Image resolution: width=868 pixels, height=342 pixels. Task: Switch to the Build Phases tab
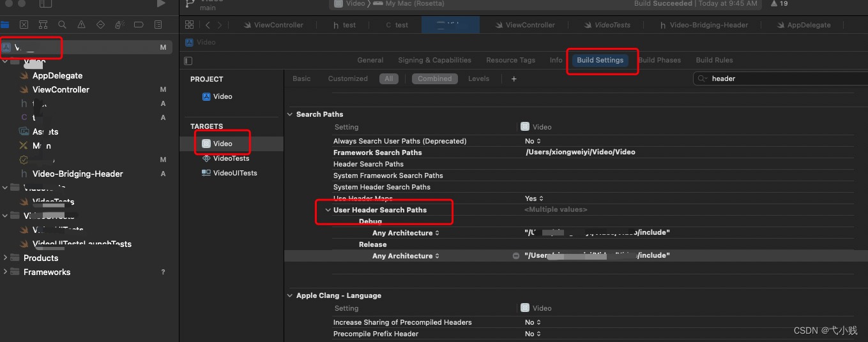pos(660,60)
